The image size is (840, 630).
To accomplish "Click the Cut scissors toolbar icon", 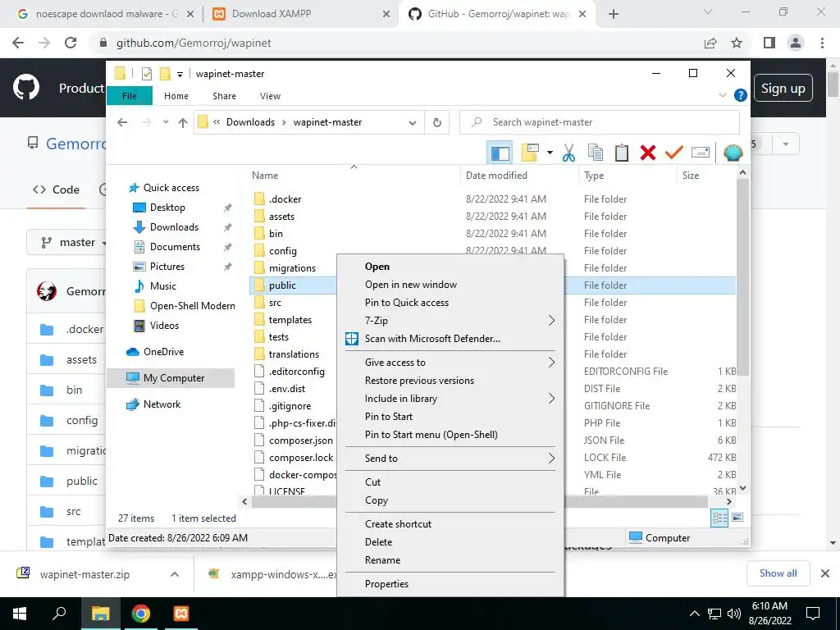I will pos(569,153).
